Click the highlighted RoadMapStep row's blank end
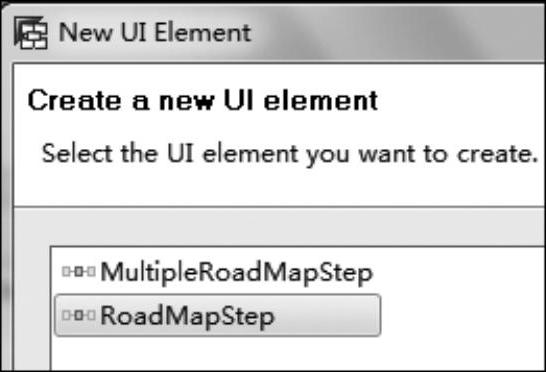 click(327, 316)
